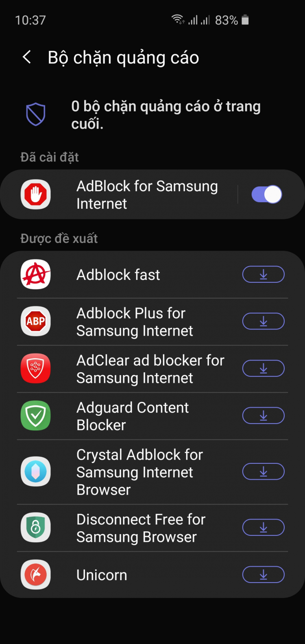Tap the shield icon beside blocker count
Image resolution: width=305 pixels, height=644 pixels.
(x=36, y=114)
